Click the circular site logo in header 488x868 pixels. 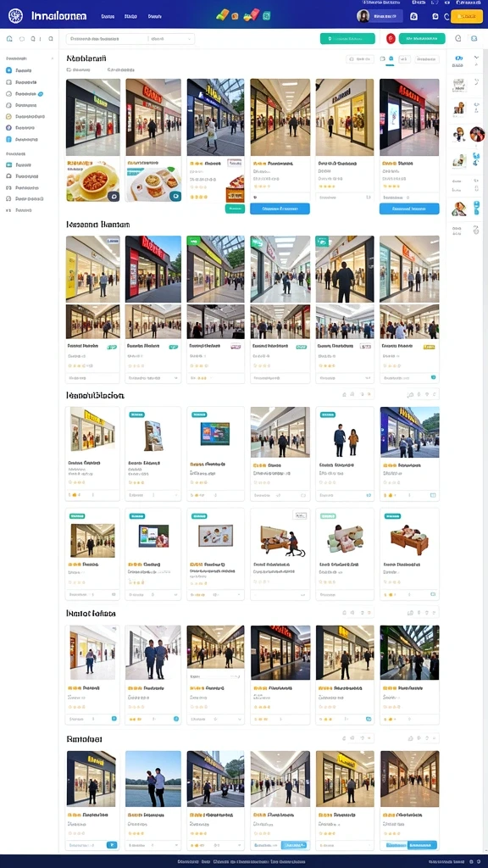coord(15,16)
